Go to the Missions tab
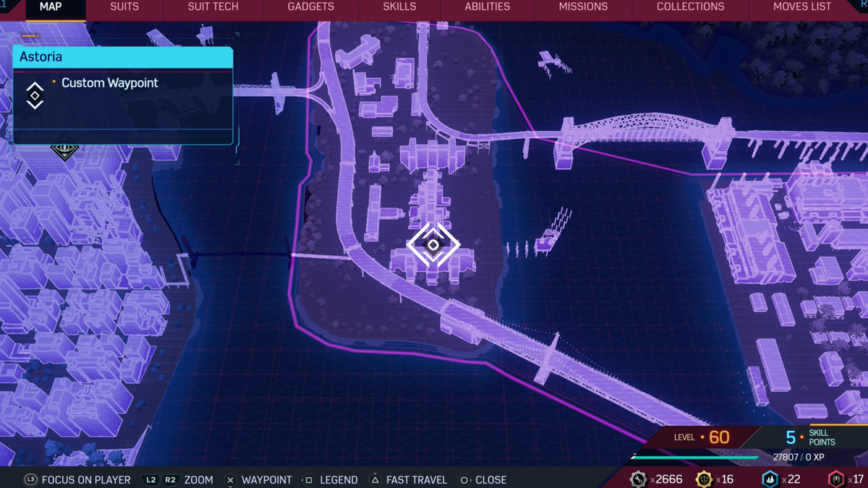Image resolution: width=868 pixels, height=488 pixels. pyautogui.click(x=583, y=7)
